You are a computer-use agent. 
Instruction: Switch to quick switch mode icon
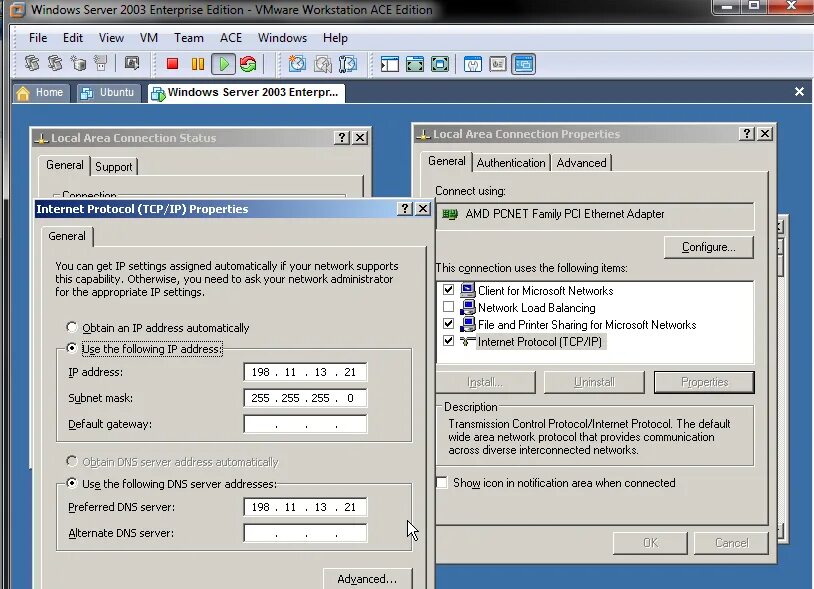[x=414, y=64]
